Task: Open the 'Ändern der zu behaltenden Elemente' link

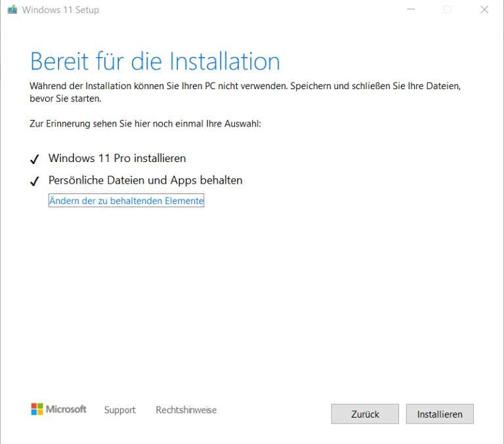Action: click(126, 201)
